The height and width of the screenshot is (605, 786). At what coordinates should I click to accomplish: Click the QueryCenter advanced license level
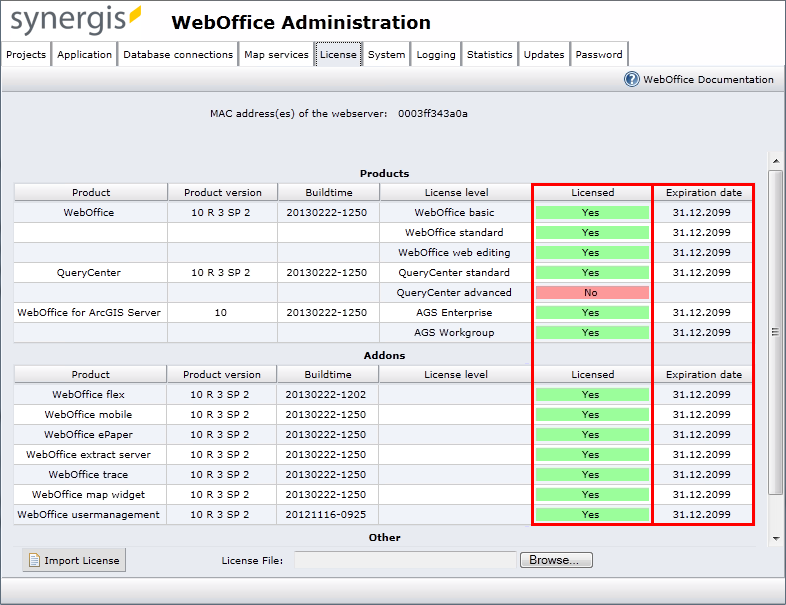(x=454, y=293)
